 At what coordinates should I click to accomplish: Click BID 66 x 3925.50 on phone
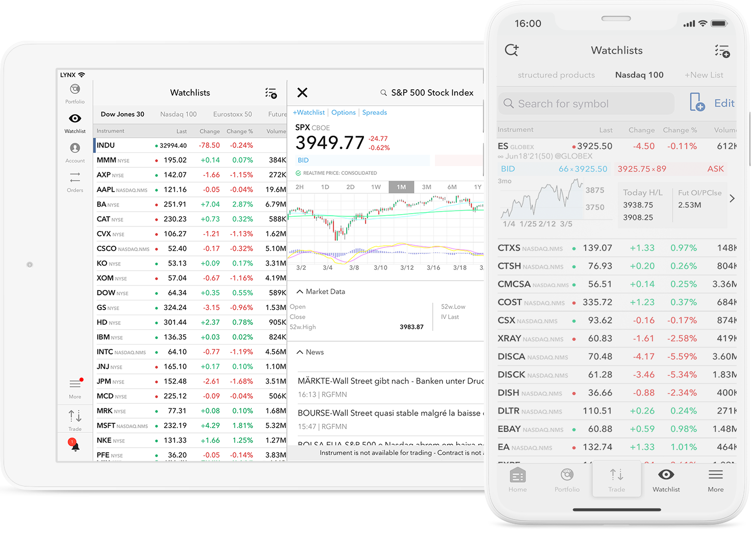point(554,169)
